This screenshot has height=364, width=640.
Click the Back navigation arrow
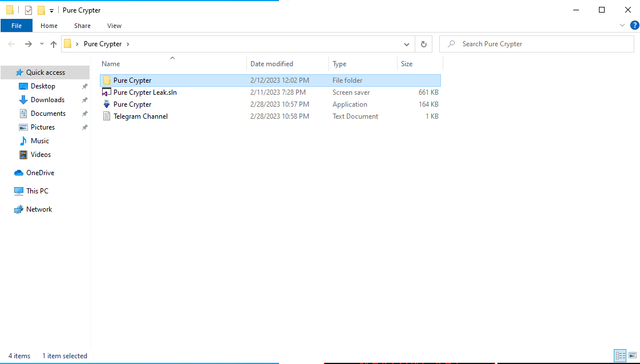(x=11, y=44)
